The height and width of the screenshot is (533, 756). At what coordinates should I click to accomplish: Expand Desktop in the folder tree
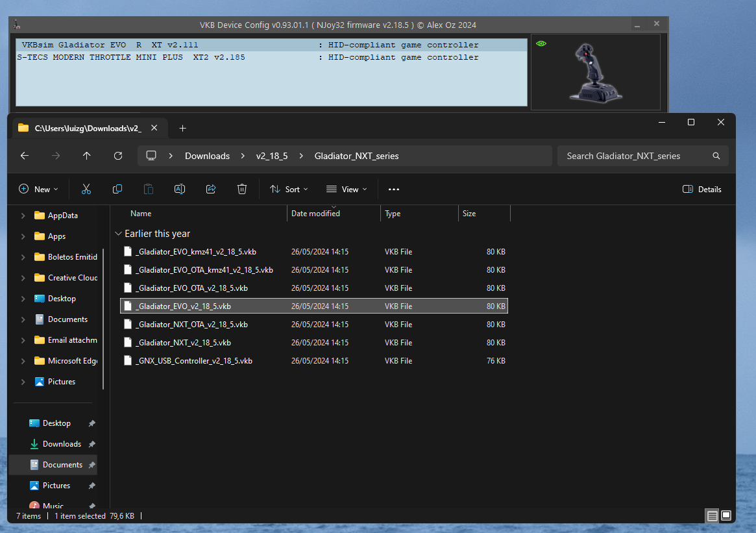[x=23, y=299]
